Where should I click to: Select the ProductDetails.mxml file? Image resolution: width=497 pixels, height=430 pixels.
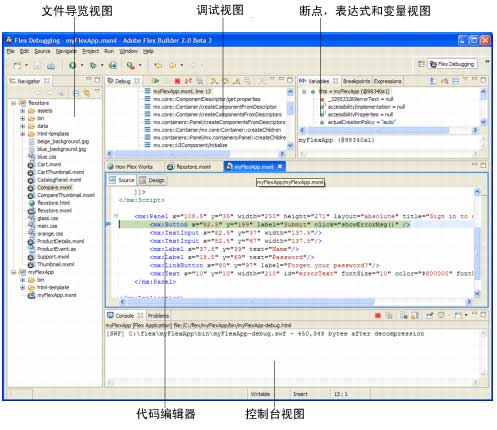60,241
